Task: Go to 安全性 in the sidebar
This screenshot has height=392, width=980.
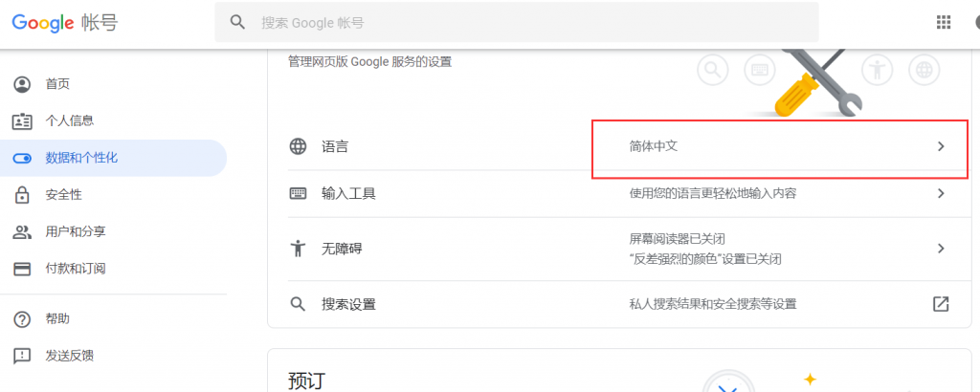Action: (x=63, y=195)
